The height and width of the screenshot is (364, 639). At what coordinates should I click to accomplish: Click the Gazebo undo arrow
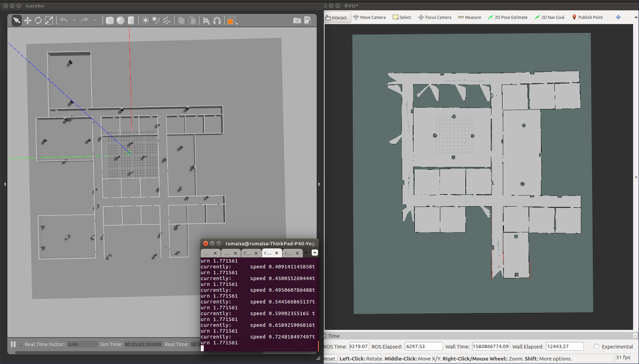click(63, 20)
